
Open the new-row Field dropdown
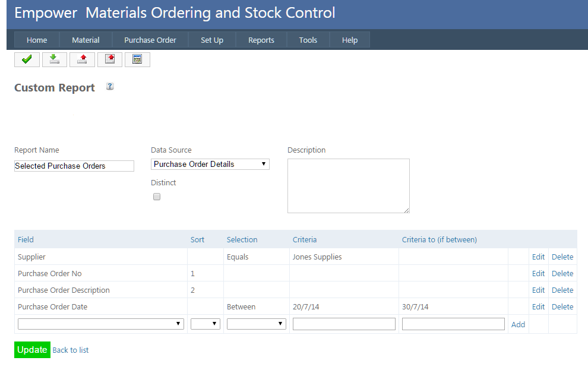(x=100, y=324)
